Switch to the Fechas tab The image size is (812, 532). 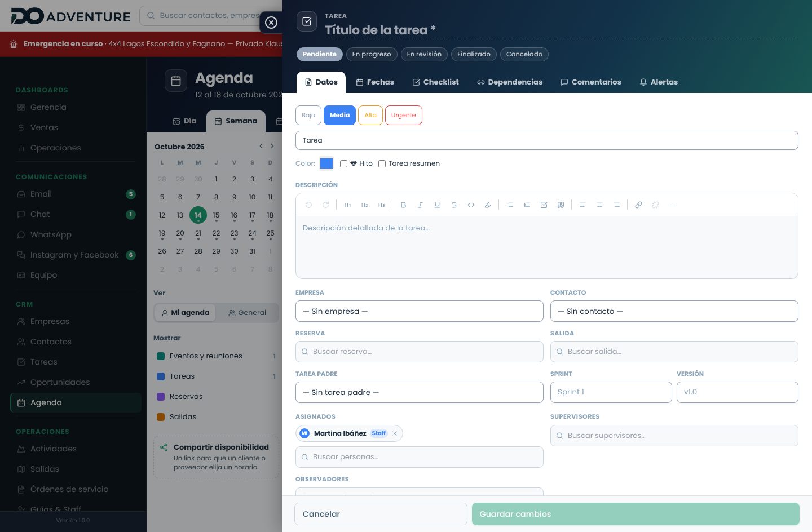pyautogui.click(x=375, y=82)
